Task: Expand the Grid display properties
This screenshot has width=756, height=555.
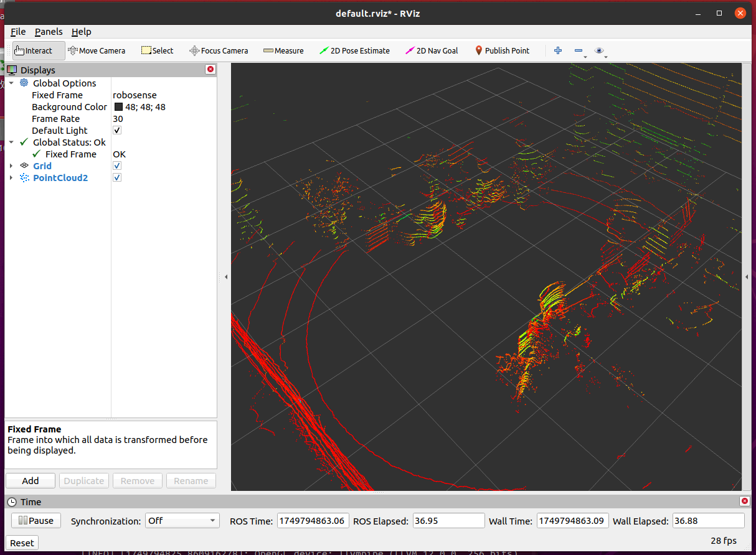Action: point(11,166)
